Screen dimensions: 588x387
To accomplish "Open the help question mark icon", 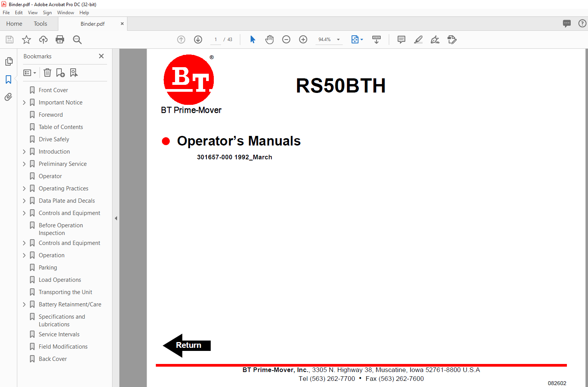I will (582, 23).
